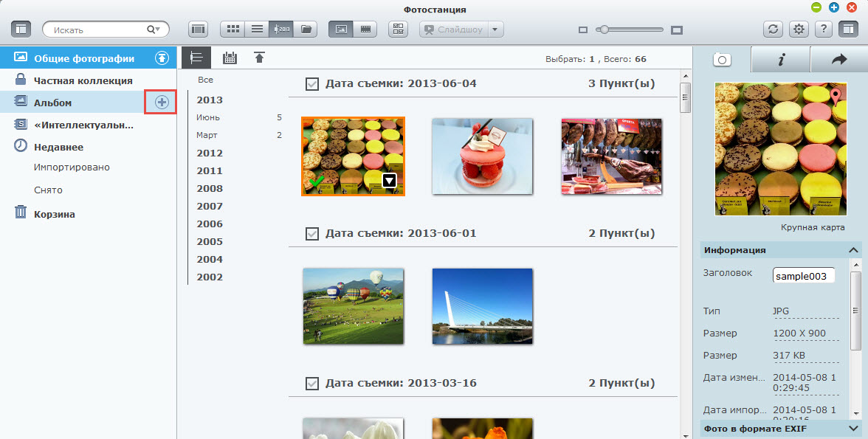Select Все in the timeline list
Screen dimensions: 868x439
click(205, 80)
